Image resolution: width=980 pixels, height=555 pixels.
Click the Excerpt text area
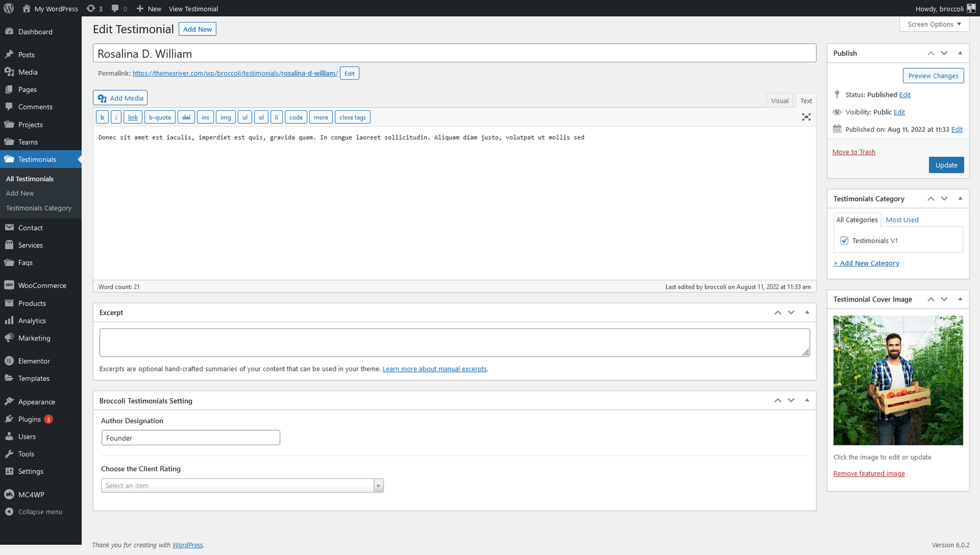pos(454,342)
